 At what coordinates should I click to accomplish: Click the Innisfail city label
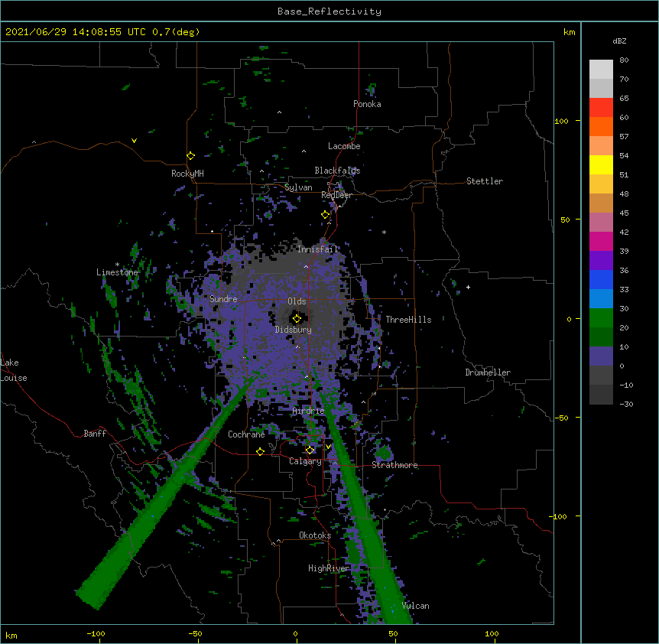(x=317, y=249)
